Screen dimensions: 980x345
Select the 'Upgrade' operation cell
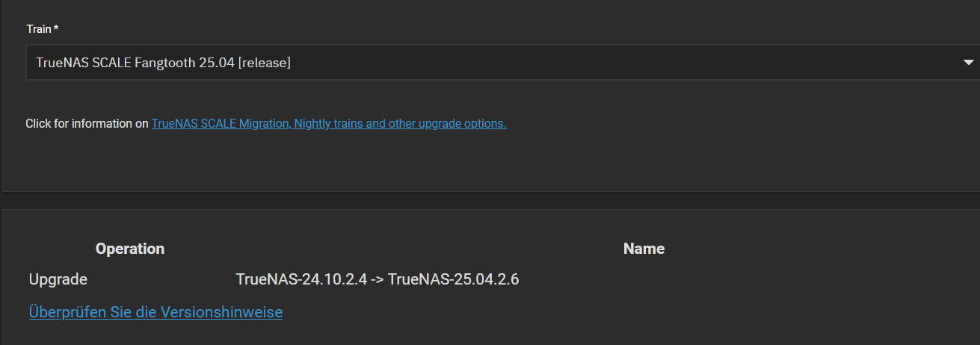[x=58, y=280]
